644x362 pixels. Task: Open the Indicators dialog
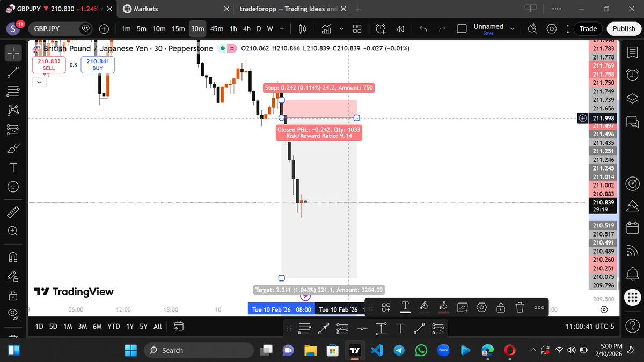point(326,29)
